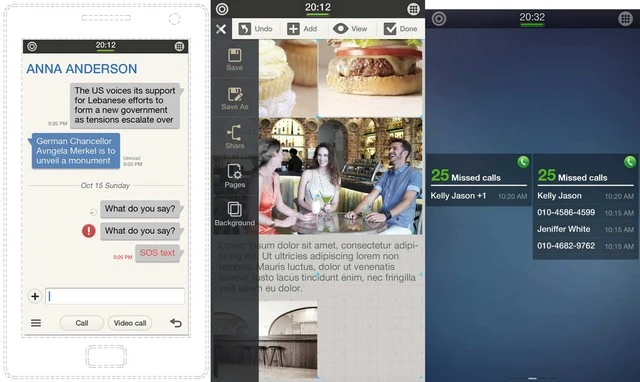The width and height of the screenshot is (640, 382).
Task: Select the US voices its support message
Action: 125,105
